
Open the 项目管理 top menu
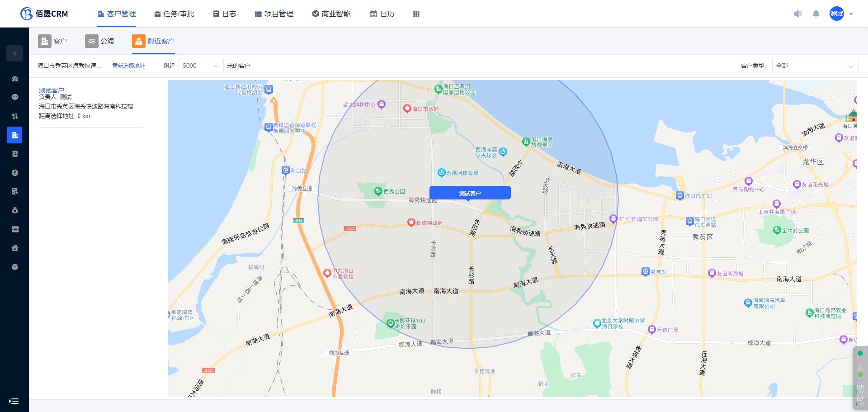[274, 14]
